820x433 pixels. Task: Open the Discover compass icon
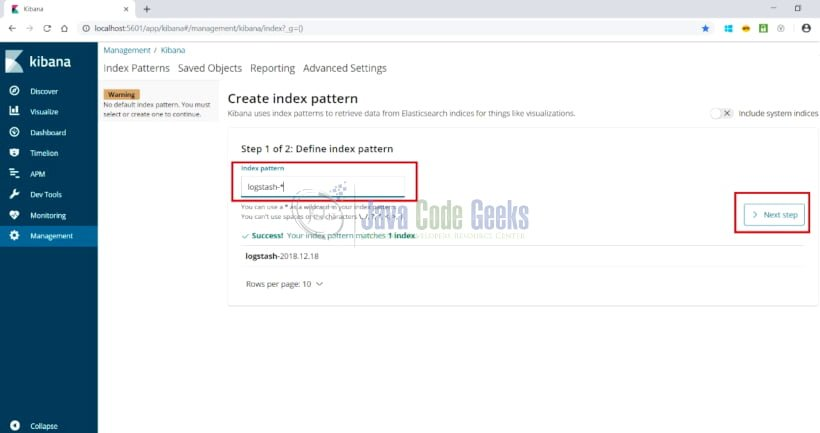tap(14, 90)
